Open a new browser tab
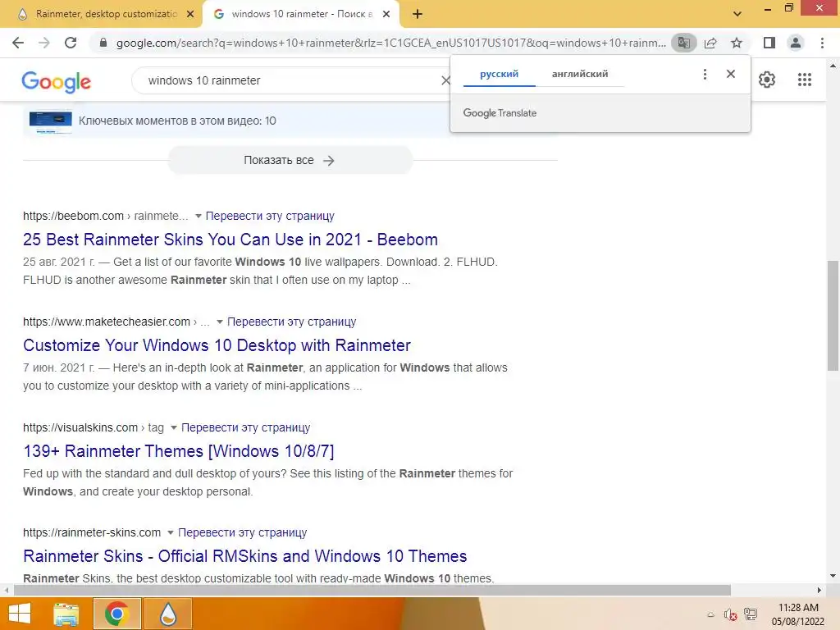 [418, 14]
